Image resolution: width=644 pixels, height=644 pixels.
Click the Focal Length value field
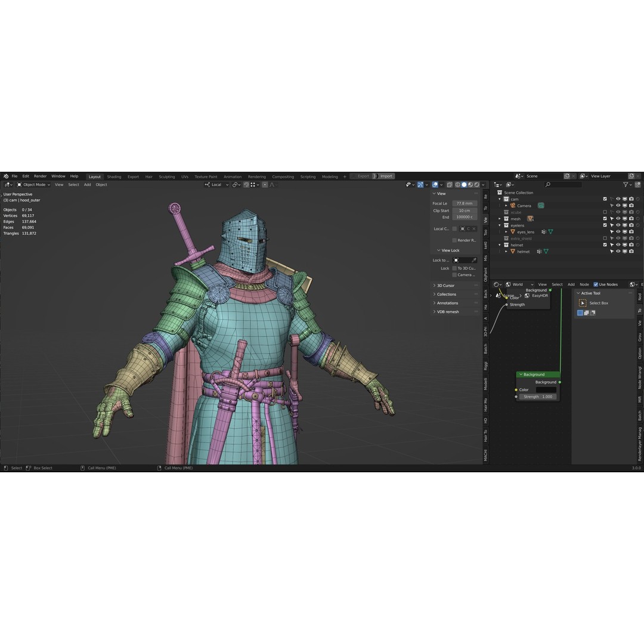click(x=465, y=203)
